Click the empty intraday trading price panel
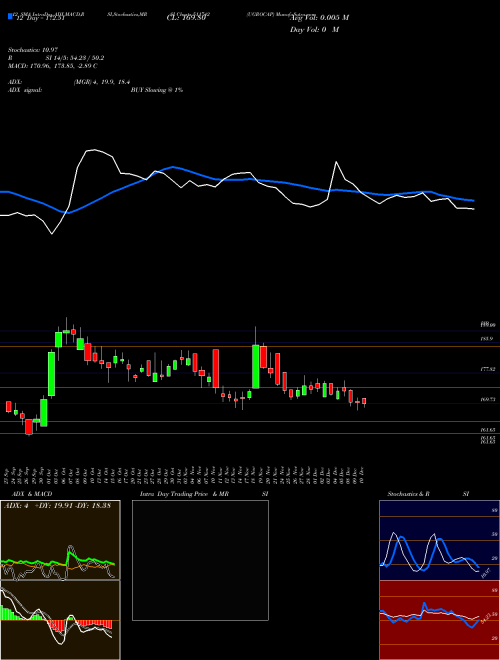 pyautogui.click(x=200, y=560)
